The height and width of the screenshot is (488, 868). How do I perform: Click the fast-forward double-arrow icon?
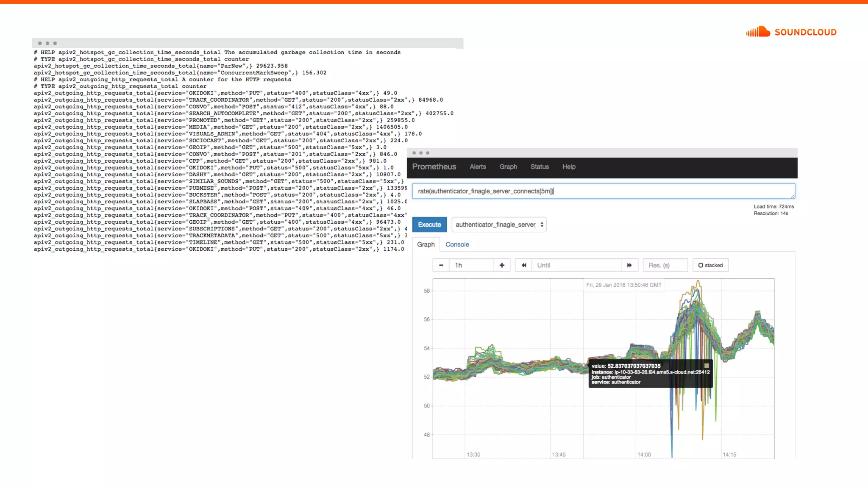(629, 265)
